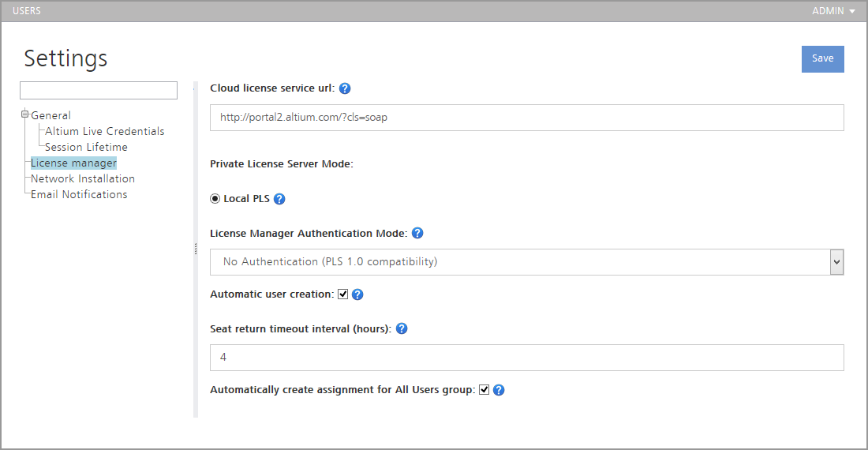The height and width of the screenshot is (450, 868).
Task: Collapse the General tree node
Action: (25, 115)
